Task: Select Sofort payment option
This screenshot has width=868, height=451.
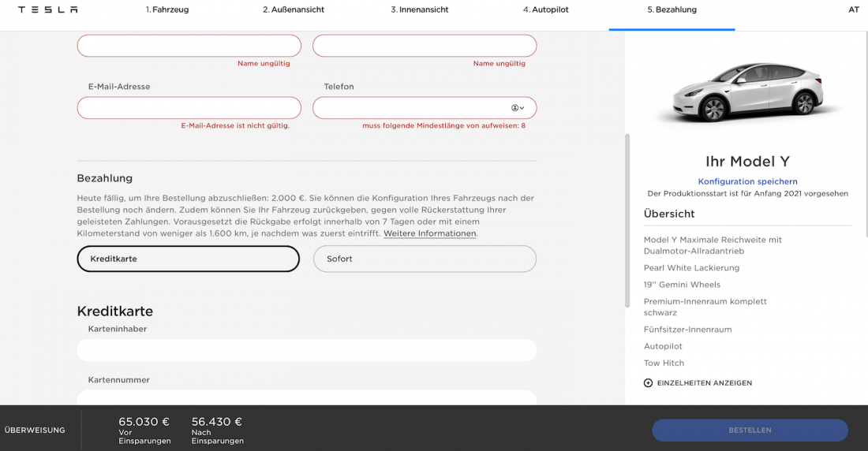Action: pos(425,259)
